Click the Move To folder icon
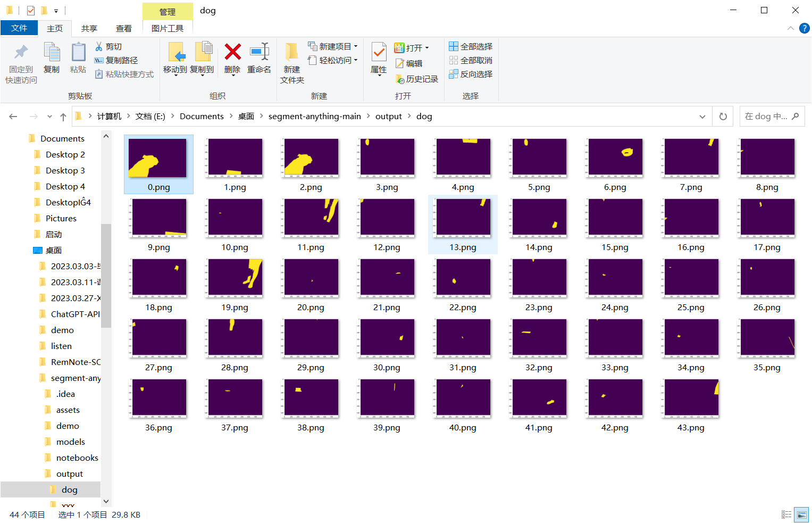This screenshot has height=523, width=812. click(x=176, y=52)
